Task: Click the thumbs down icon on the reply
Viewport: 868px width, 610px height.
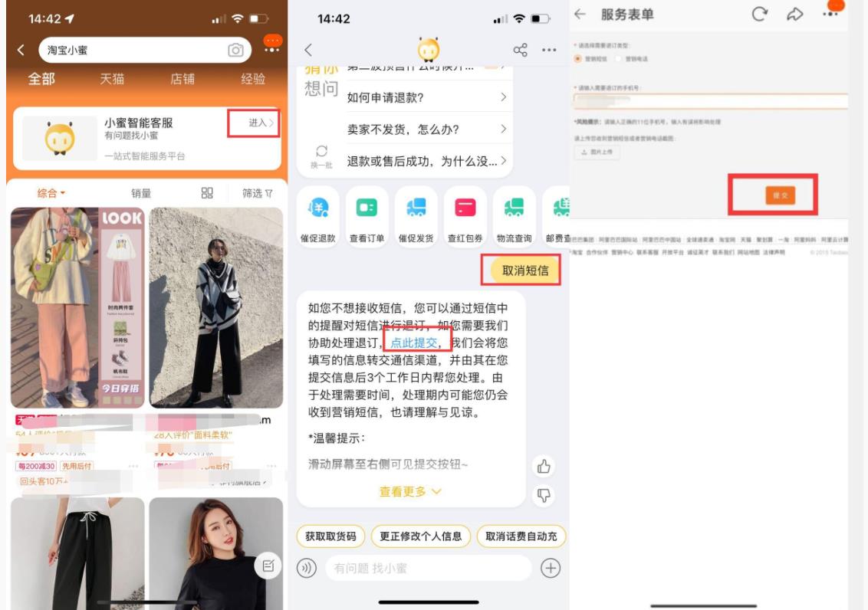Action: (x=544, y=497)
